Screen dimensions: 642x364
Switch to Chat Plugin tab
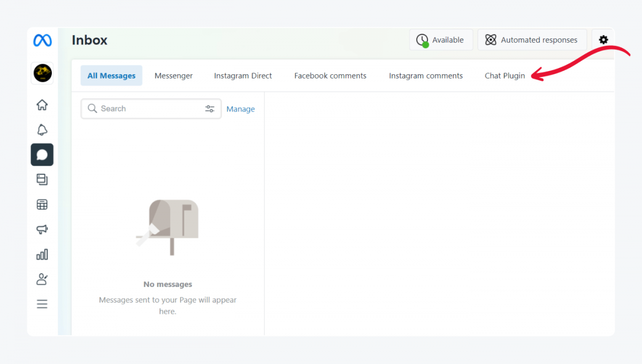505,76
